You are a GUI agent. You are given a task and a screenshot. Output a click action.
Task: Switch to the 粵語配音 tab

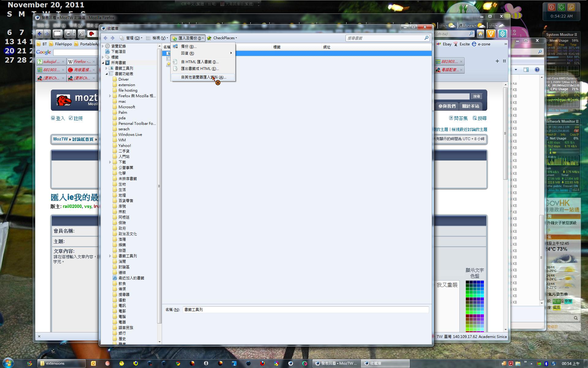click(449, 70)
